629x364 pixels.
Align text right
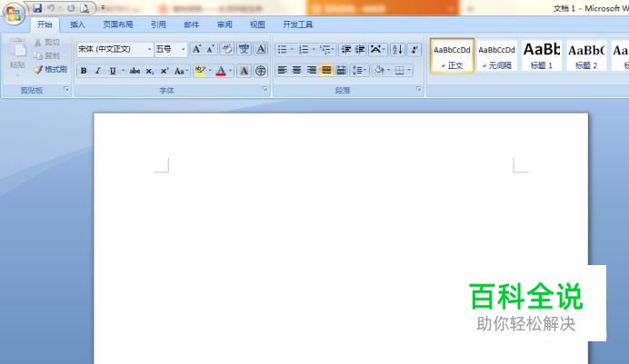(312, 71)
